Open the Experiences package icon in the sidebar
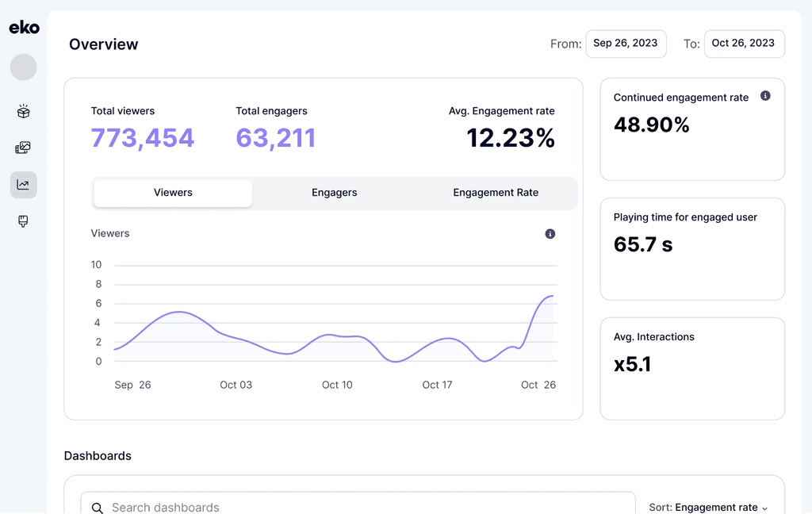812x514 pixels. click(23, 111)
